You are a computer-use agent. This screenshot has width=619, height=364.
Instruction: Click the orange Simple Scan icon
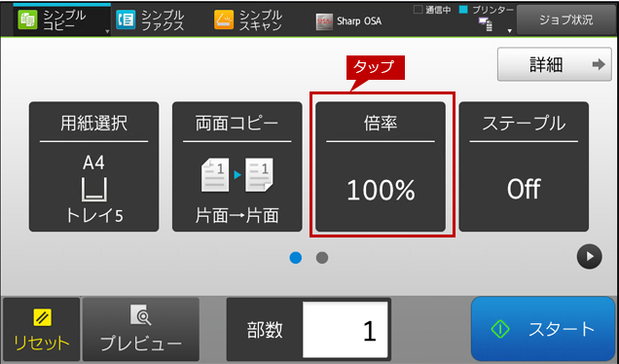224,20
